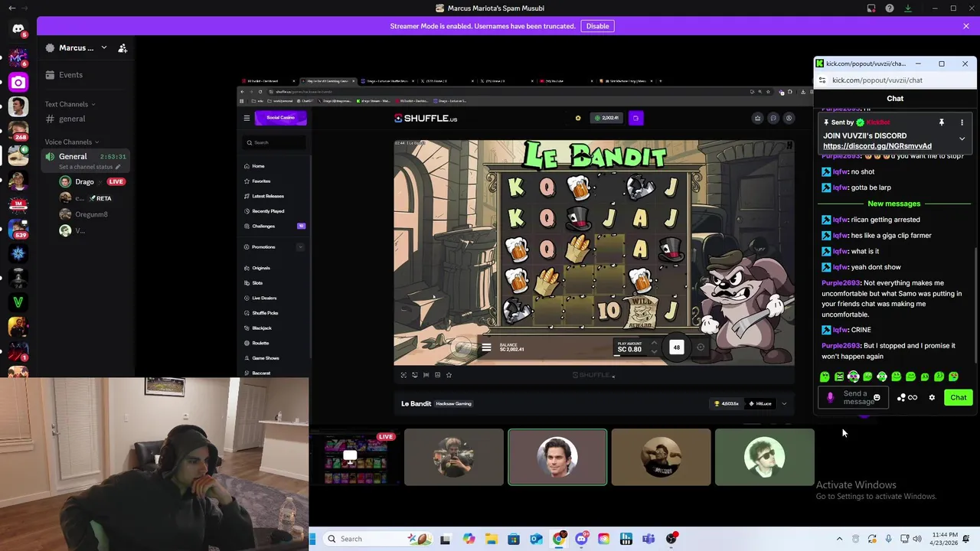Open taskbar volume speaker control
Screen dimensions: 980x551
click(x=917, y=539)
